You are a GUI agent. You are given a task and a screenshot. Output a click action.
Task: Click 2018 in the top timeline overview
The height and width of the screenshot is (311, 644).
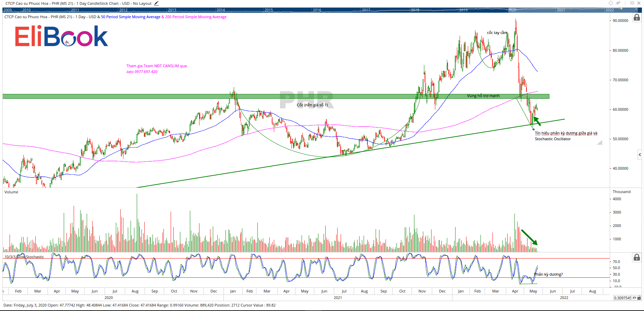[415, 10]
